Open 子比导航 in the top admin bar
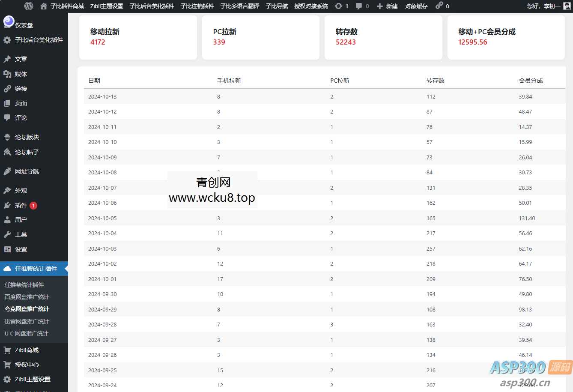Screen dimensions: 573x392 coord(276,6)
